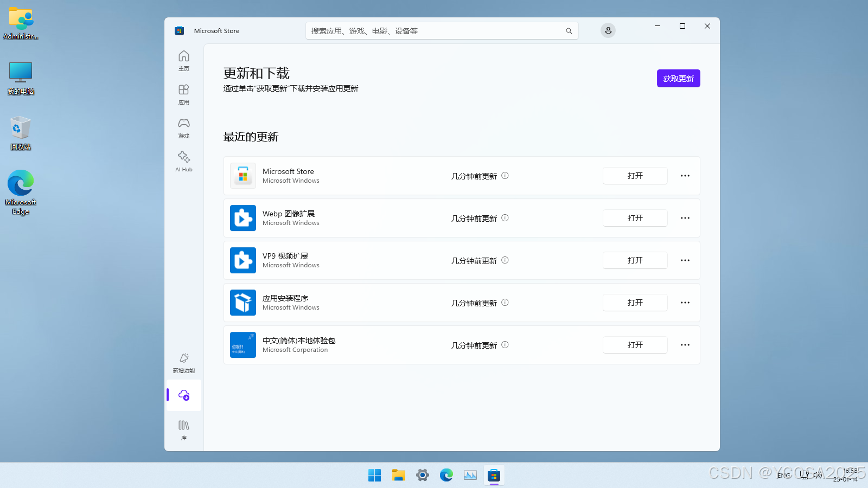Click the Webp 图像扩展 app icon

coord(243,218)
